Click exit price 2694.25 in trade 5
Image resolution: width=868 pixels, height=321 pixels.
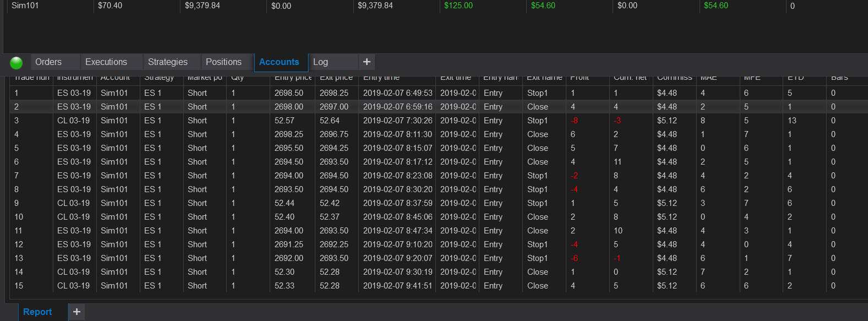click(x=334, y=148)
